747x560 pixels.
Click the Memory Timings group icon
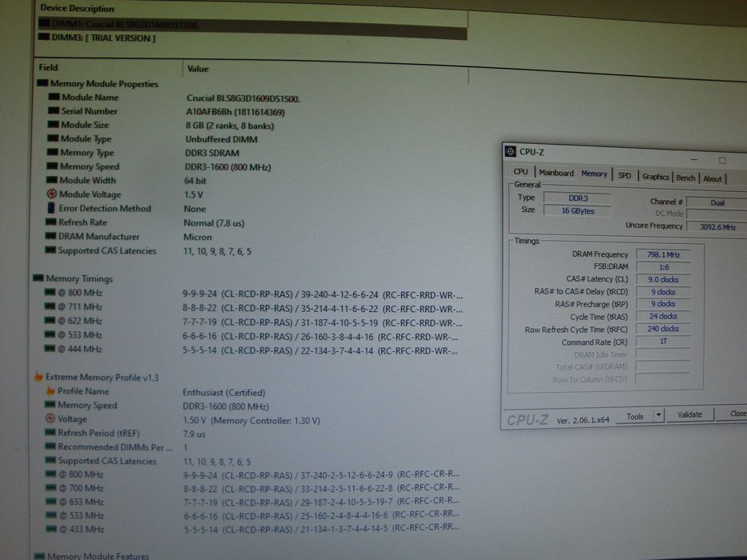38,278
